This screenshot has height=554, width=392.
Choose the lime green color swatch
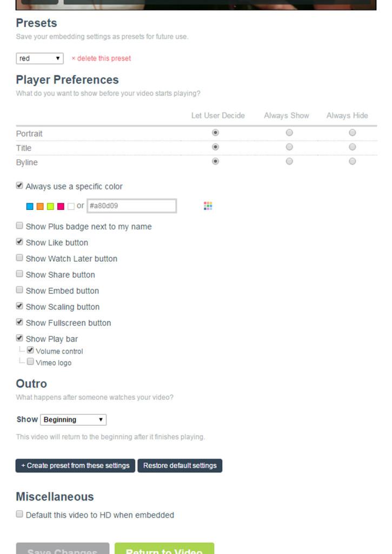[x=50, y=206]
